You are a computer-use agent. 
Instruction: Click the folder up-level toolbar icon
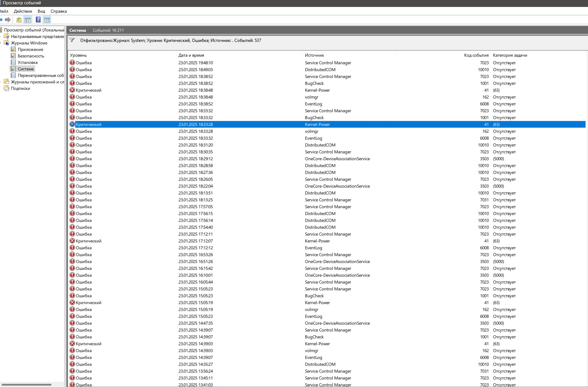pyautogui.click(x=19, y=20)
